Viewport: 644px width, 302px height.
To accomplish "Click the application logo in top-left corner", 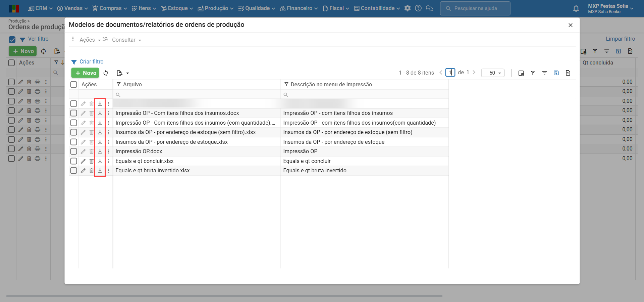I will pos(14,8).
